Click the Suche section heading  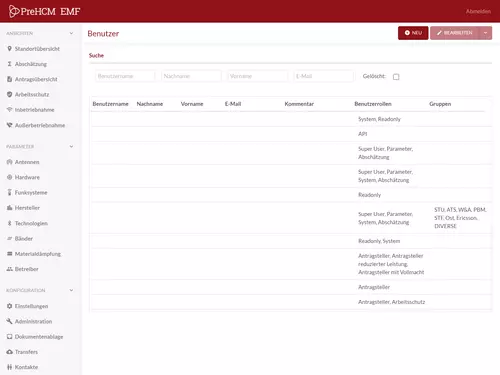[x=96, y=55]
